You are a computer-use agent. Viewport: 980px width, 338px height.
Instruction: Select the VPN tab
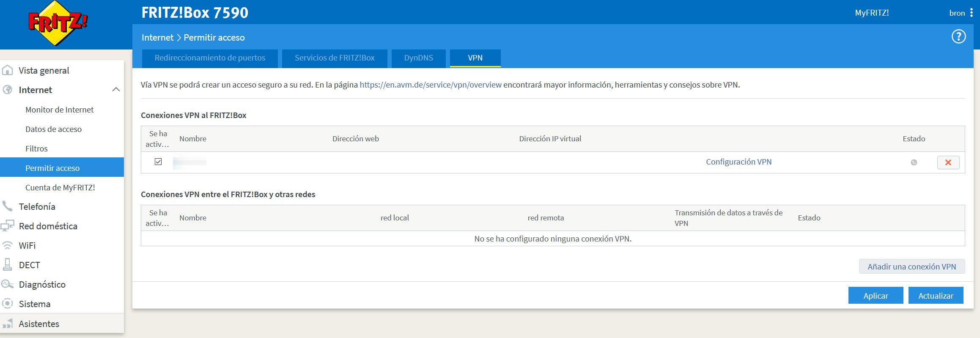475,58
